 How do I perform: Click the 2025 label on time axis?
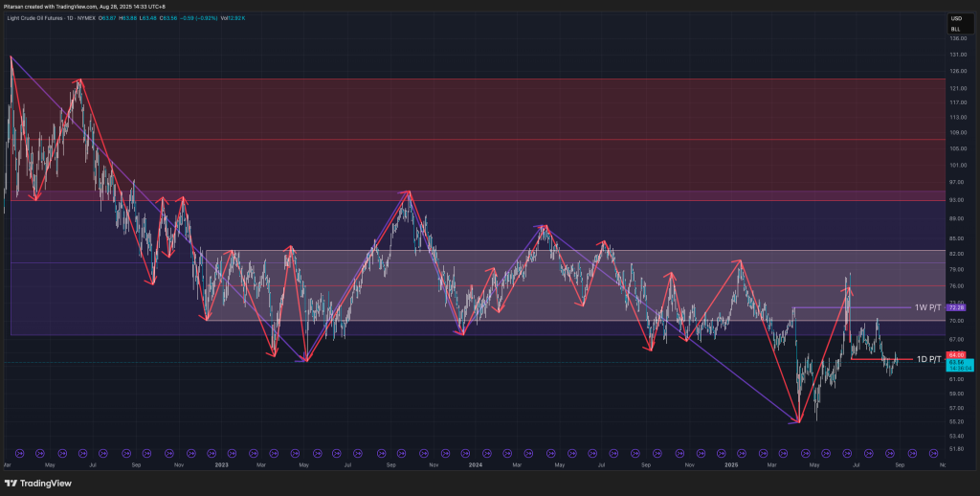[731, 464]
